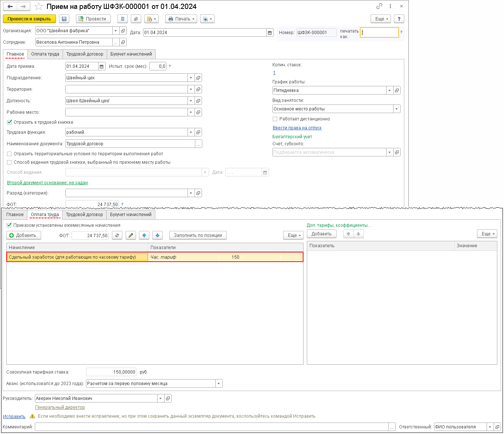Move the accrual row down with the blue arrow
The width and height of the screenshot is (504, 434).
(157, 235)
